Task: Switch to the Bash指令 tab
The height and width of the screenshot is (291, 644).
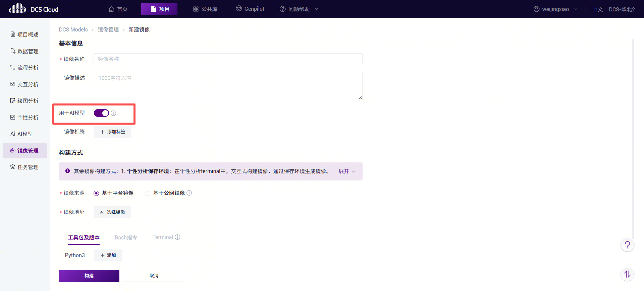Action: coord(126,237)
